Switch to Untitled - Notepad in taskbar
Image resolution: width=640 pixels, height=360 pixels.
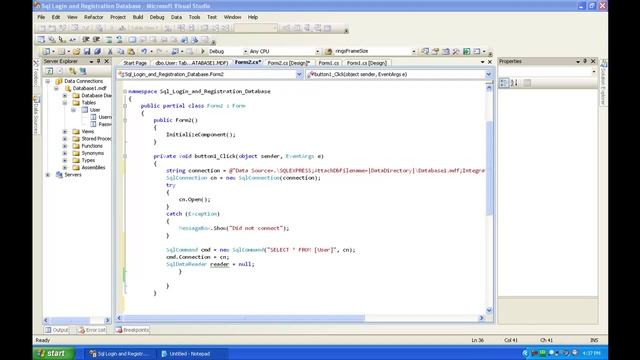pos(190,354)
